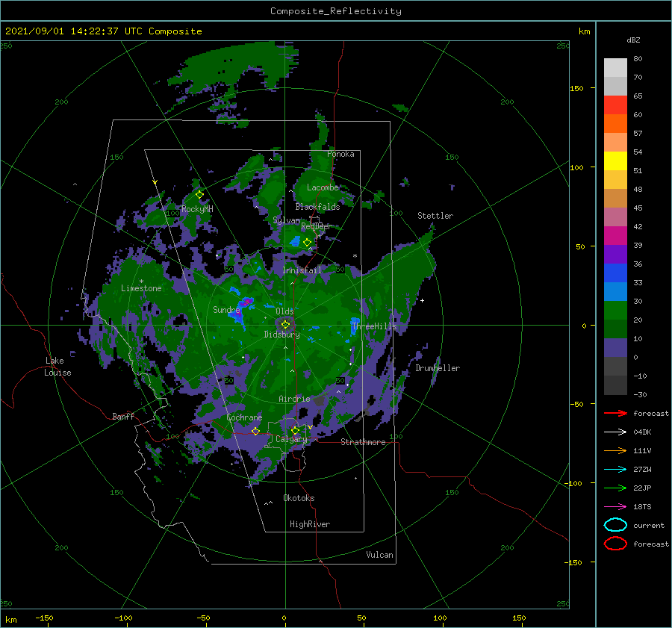Image resolution: width=672 pixels, height=628 pixels.
Task: Click the 'Cochrane' town label
Action: click(244, 417)
